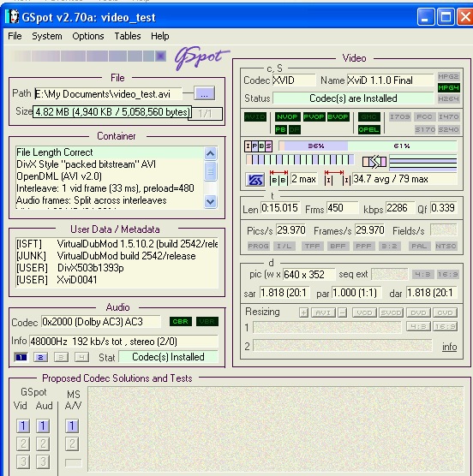The height and width of the screenshot is (476, 473).
Task: Select the "OpenDML (AVI v2.0)" row
Action: (110, 176)
